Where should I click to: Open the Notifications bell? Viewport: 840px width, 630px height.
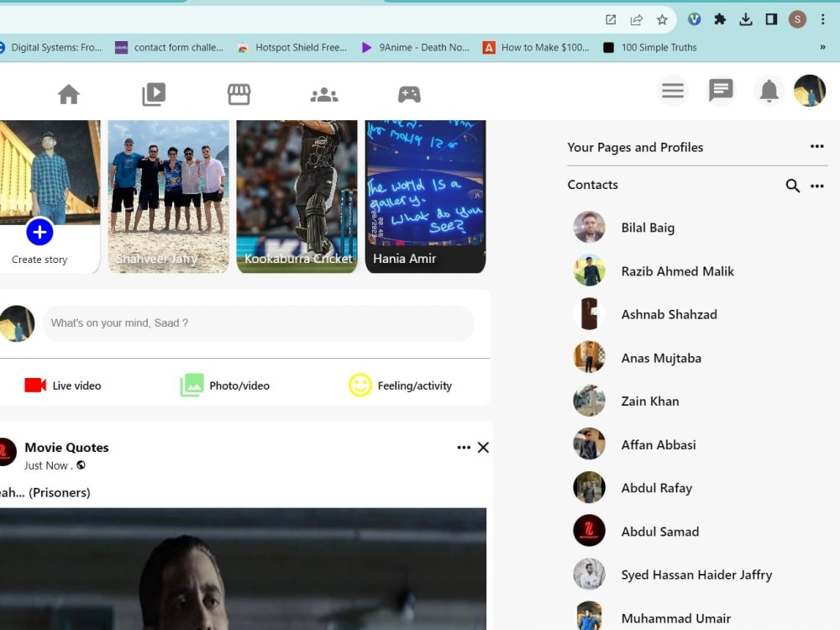[x=769, y=90]
